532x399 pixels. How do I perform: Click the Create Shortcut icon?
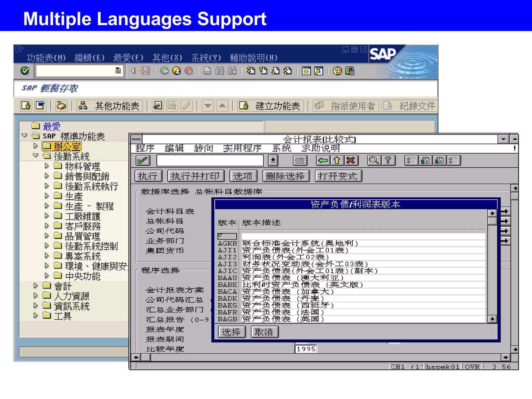point(319,71)
